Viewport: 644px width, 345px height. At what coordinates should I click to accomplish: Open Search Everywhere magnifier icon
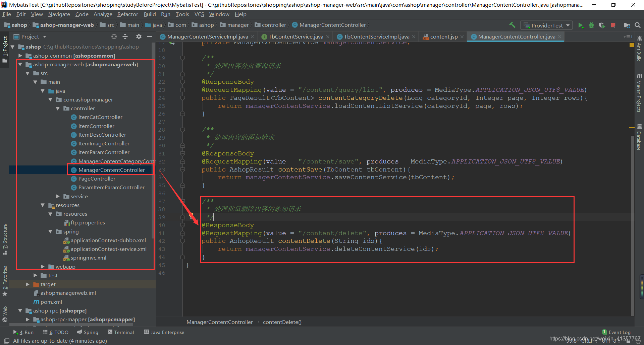point(638,25)
